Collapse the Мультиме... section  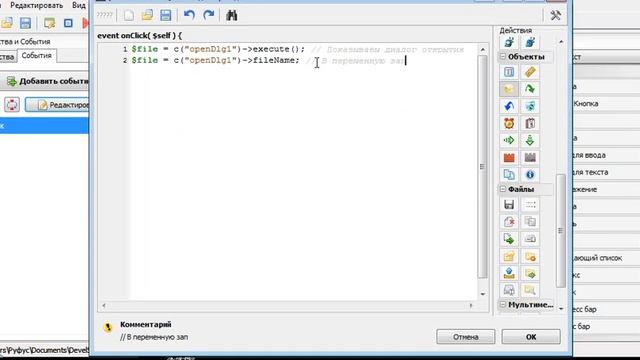(x=503, y=305)
